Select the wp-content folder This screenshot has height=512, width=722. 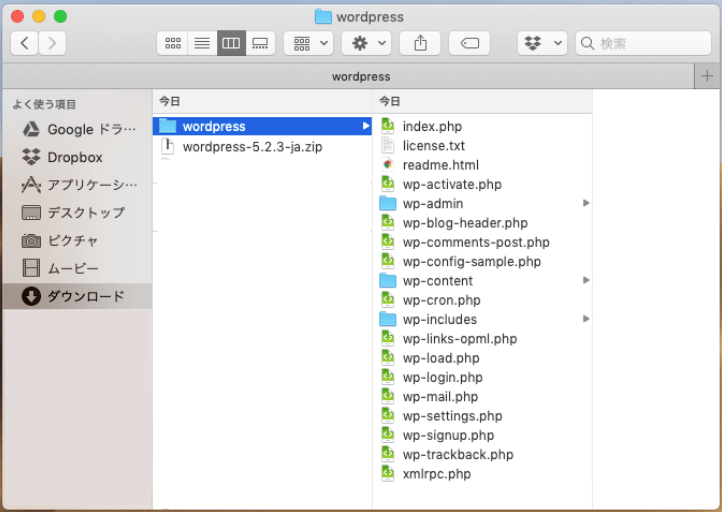tap(482, 281)
